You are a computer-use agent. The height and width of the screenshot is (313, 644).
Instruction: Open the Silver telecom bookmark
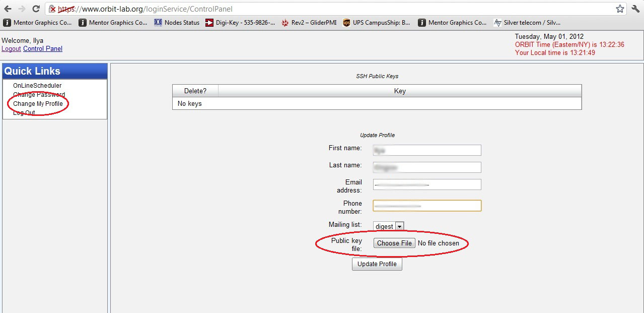click(527, 23)
